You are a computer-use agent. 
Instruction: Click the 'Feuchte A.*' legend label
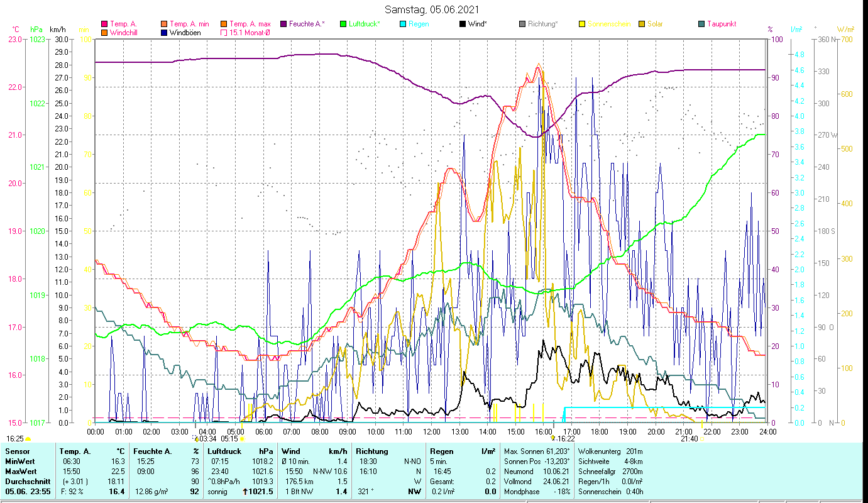(307, 24)
